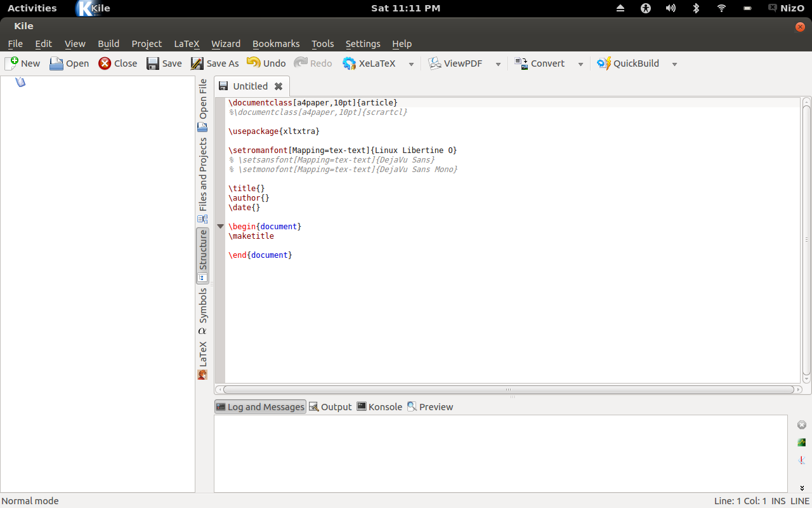The width and height of the screenshot is (812, 508).
Task: Close the Untitled tab with its X
Action: coord(278,86)
